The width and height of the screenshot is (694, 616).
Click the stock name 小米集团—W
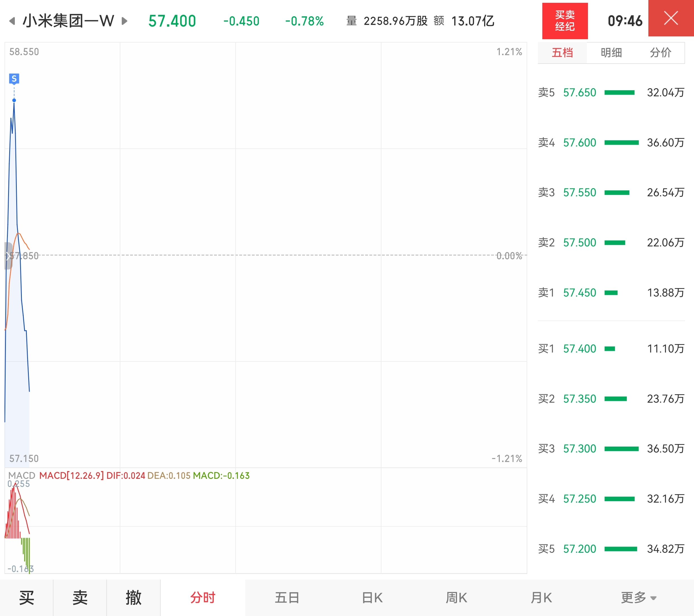68,21
